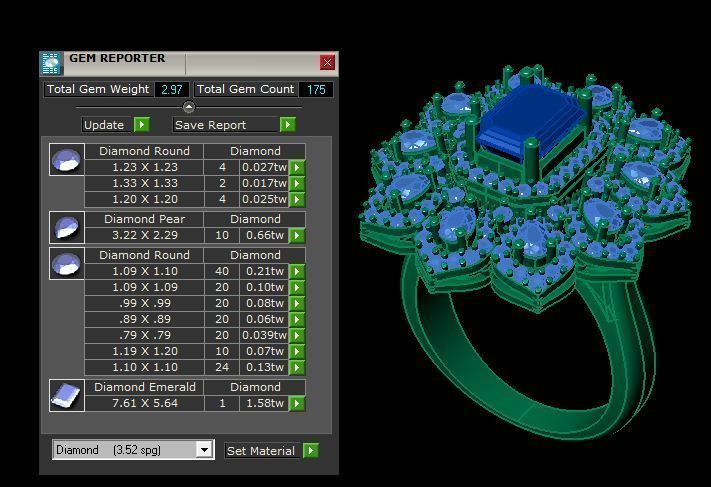Click the Total Gem Count label
The height and width of the screenshot is (487, 711).
pos(245,89)
